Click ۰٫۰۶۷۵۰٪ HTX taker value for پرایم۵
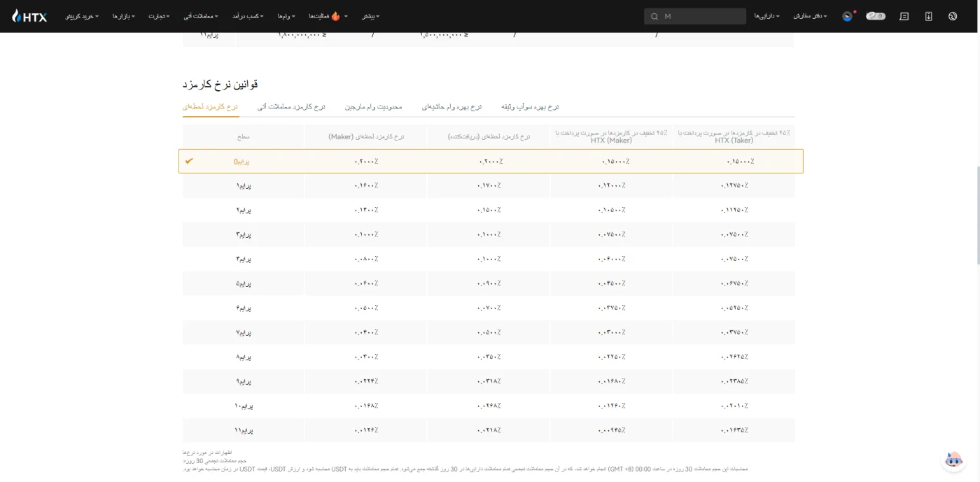This screenshot has width=980, height=482. tap(734, 283)
